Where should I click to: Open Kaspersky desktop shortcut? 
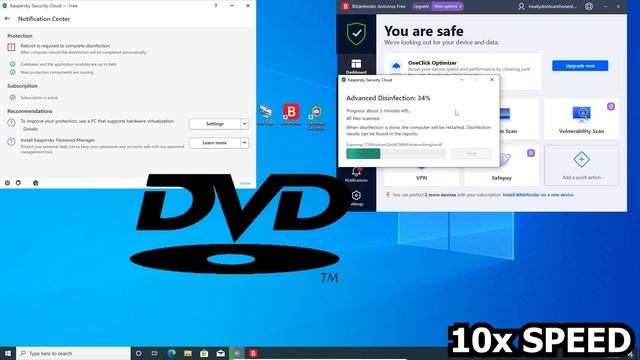316,118
